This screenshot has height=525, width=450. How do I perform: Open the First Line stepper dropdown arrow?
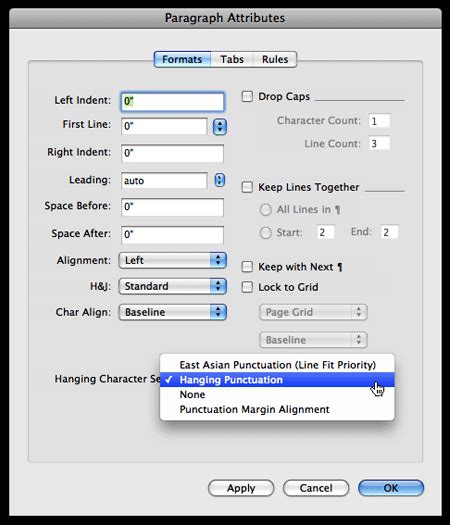(x=220, y=127)
